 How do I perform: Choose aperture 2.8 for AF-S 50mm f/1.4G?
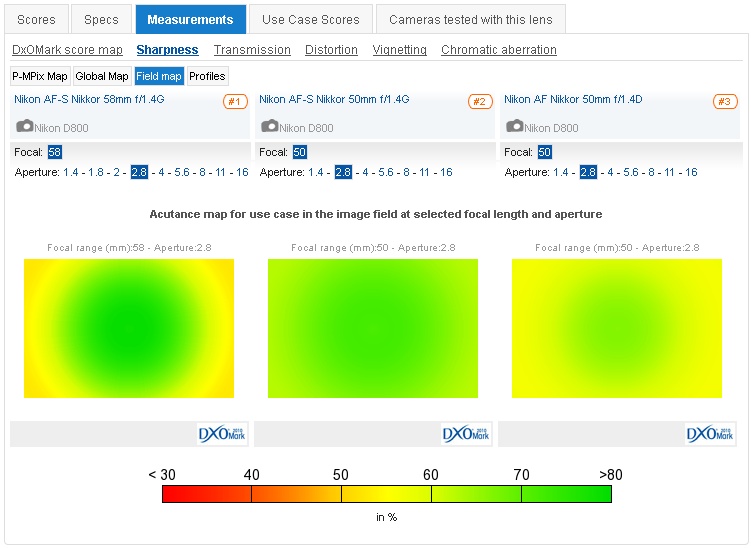[343, 172]
